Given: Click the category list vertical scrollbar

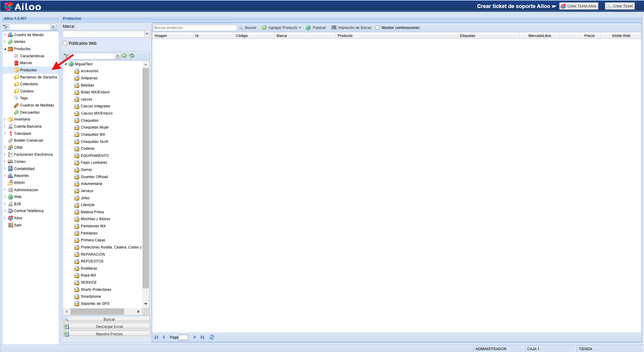Looking at the screenshot, I should tap(146, 179).
